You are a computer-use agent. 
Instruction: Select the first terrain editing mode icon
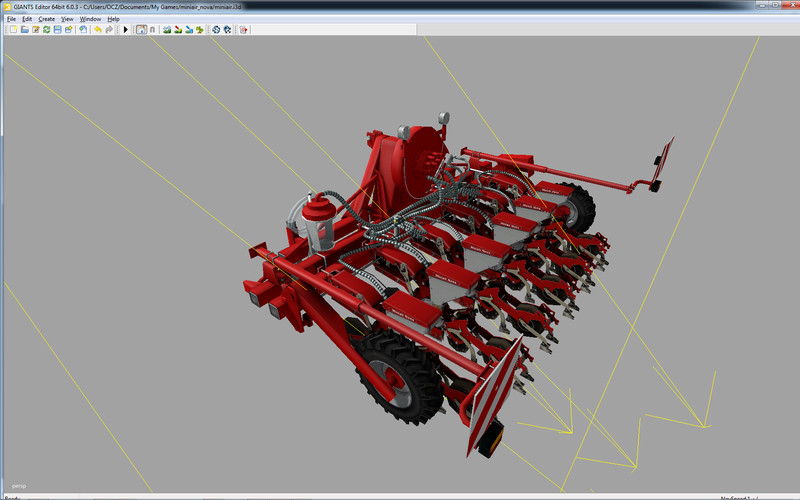pyautogui.click(x=166, y=30)
